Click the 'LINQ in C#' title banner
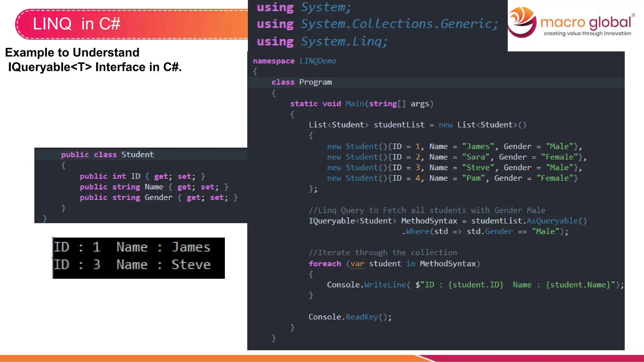 [132, 24]
